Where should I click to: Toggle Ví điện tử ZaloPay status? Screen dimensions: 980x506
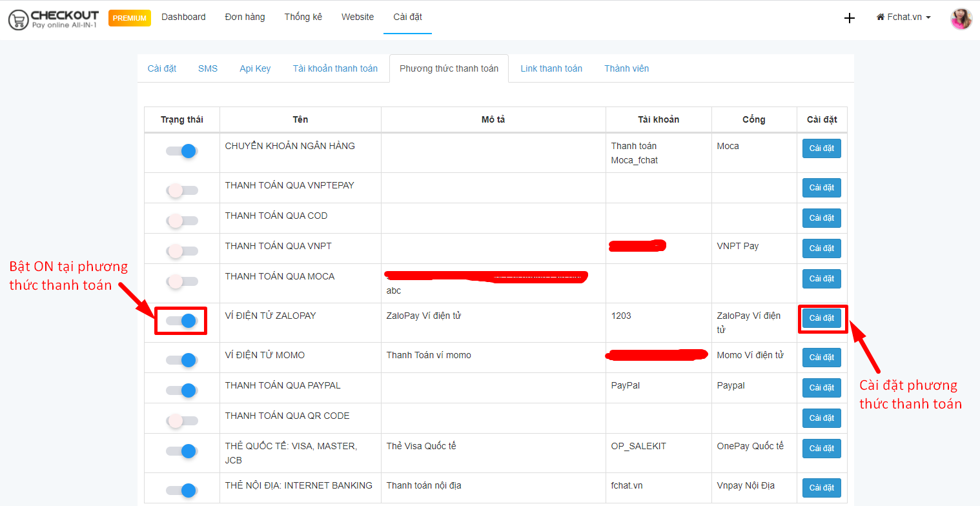pyautogui.click(x=182, y=321)
